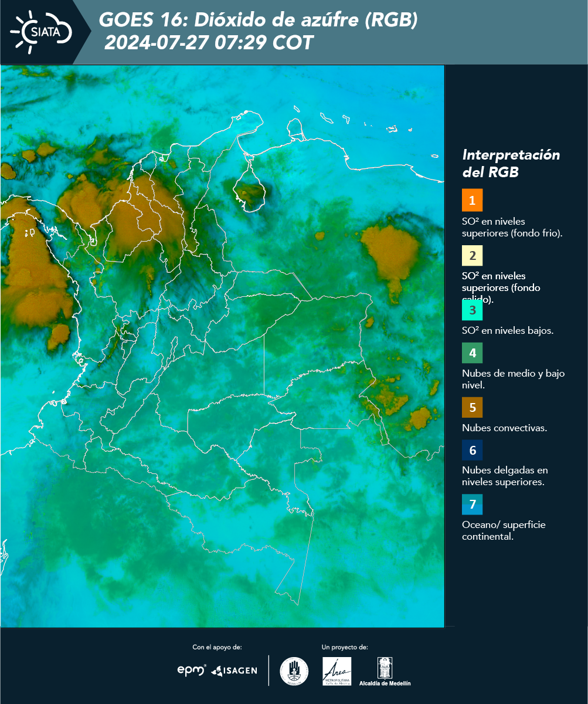Click the Alcaldía de Medellín logo

tap(385, 671)
